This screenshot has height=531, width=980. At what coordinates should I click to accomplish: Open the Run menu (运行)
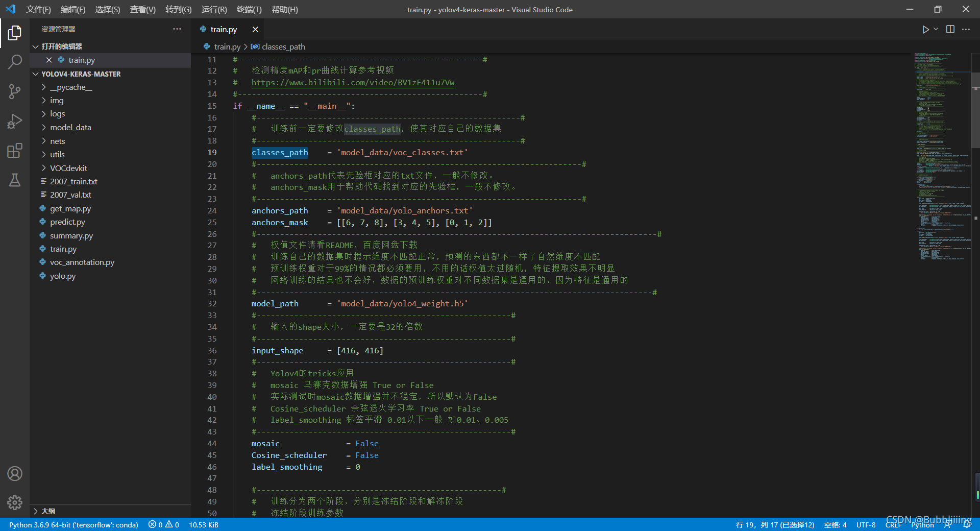tap(214, 9)
